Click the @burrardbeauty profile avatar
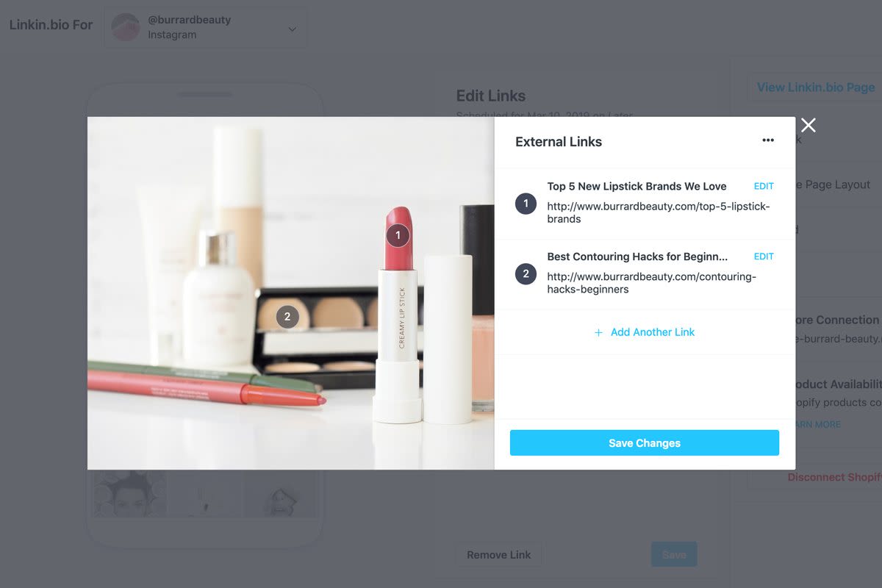This screenshot has height=588, width=882. 126,27
